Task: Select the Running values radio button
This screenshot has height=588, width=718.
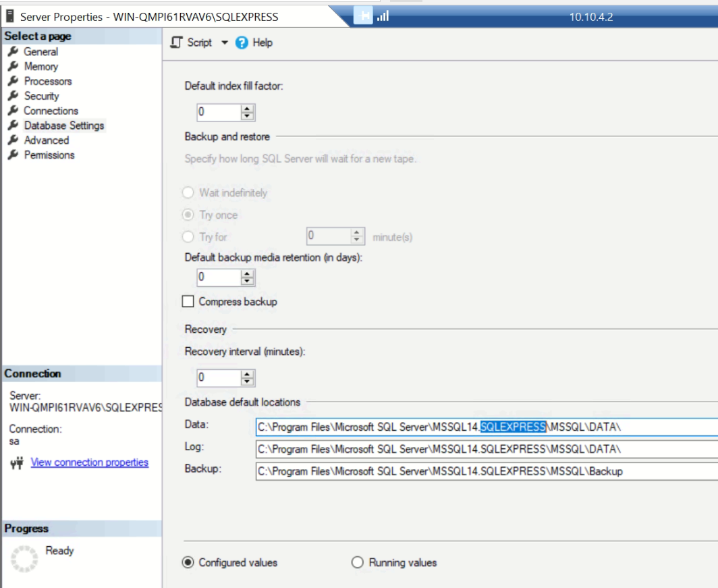Action: pos(357,562)
